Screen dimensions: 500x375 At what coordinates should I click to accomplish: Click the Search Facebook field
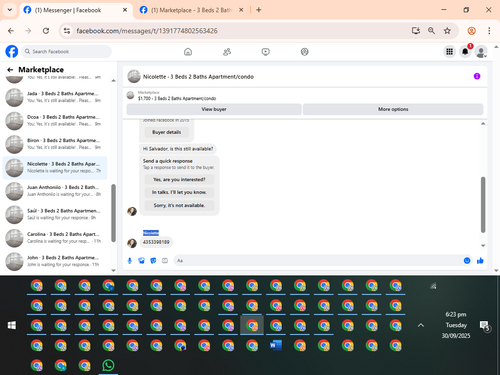click(x=67, y=52)
